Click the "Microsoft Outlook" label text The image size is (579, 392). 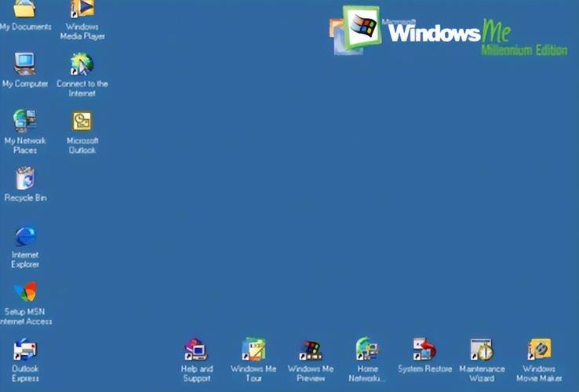click(x=82, y=145)
